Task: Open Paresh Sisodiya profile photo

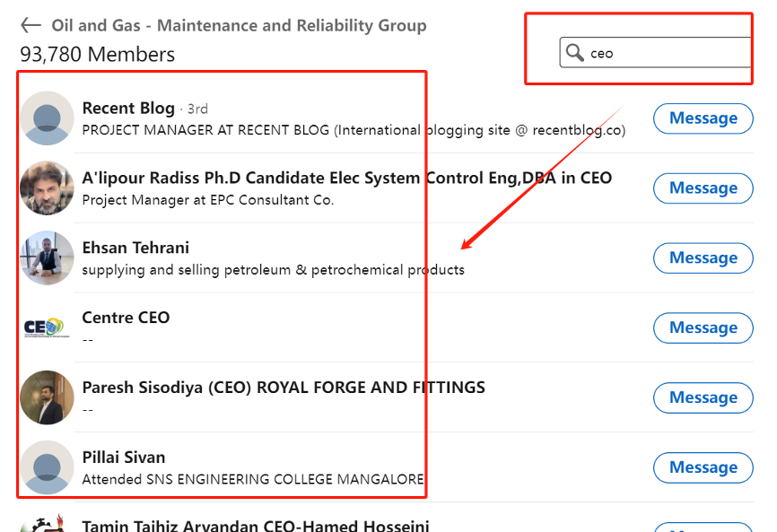Action: [47, 397]
